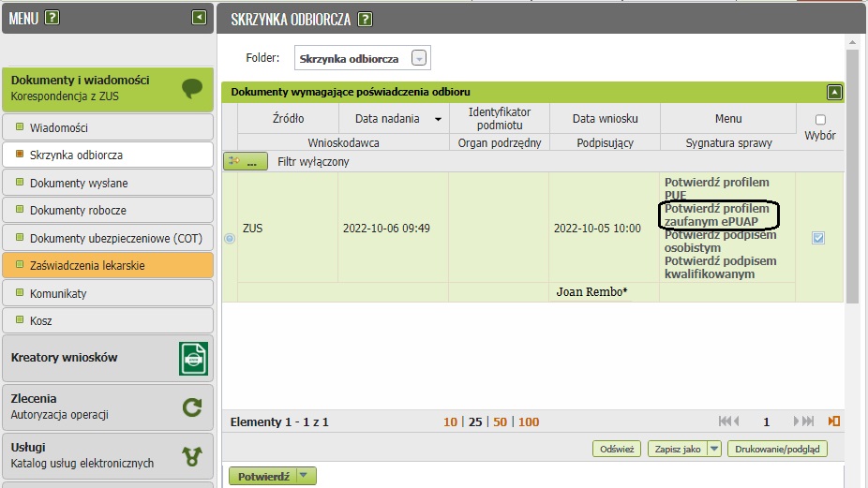Select the radio button on ZUS row
This screenshot has width=868, height=488.
tap(230, 238)
